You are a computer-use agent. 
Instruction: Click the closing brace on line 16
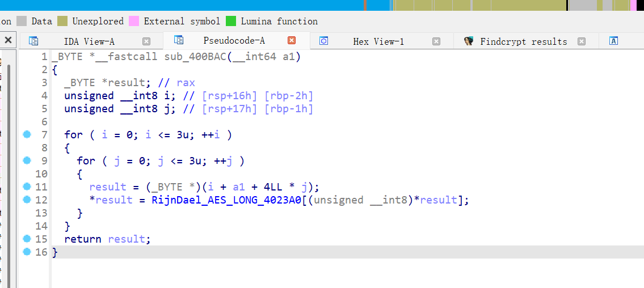[x=55, y=252]
